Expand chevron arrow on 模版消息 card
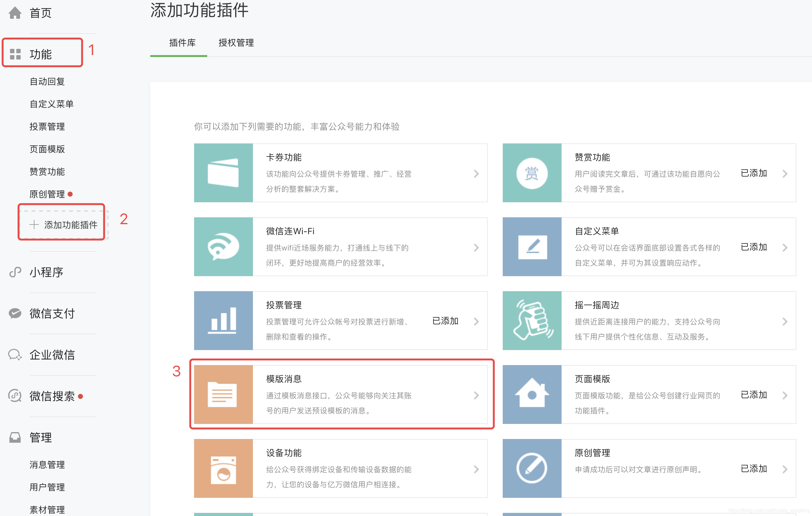The height and width of the screenshot is (516, 812). [476, 395]
